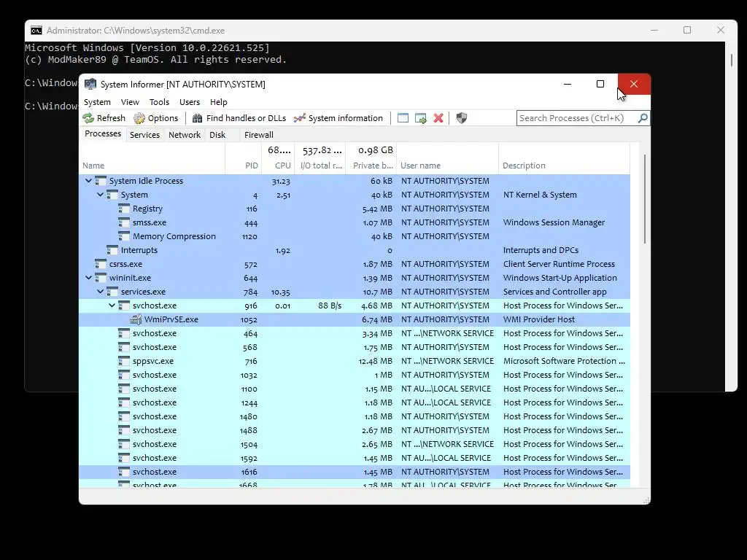This screenshot has width=747, height=560.
Task: Collapse the services.exe tree node
Action: (x=100, y=292)
